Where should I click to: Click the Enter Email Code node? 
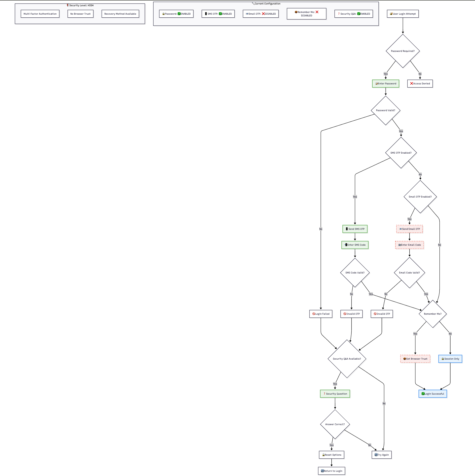409,245
